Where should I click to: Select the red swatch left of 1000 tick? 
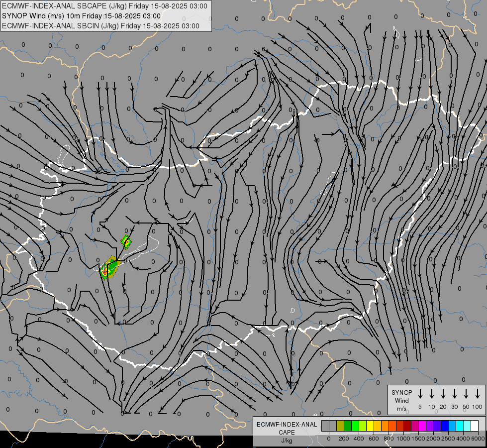click(x=400, y=426)
